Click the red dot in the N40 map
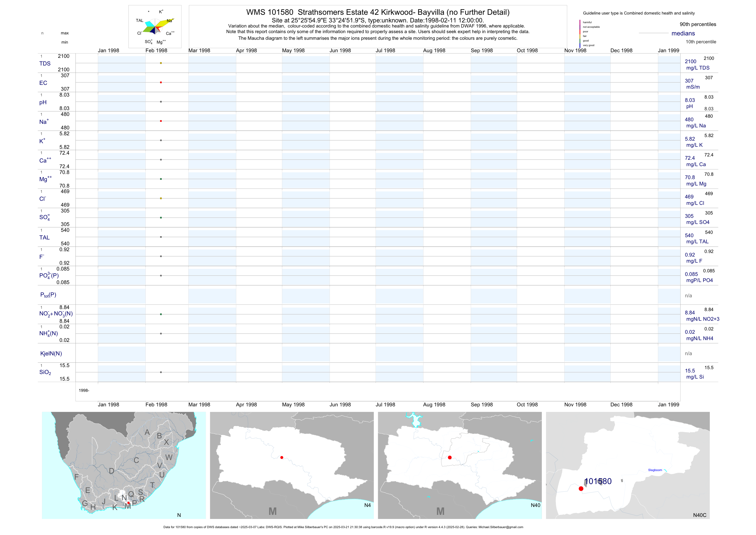This screenshot has height=535, width=756. pos(450,457)
